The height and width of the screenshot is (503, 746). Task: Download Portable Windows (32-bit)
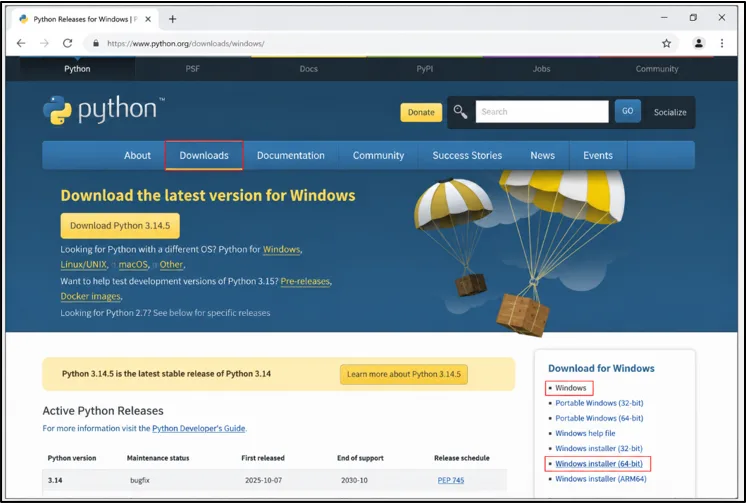pos(599,403)
